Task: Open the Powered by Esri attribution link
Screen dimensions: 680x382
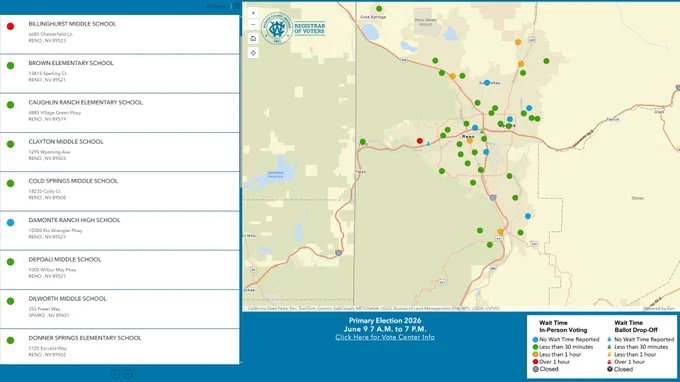Action: coord(659,309)
